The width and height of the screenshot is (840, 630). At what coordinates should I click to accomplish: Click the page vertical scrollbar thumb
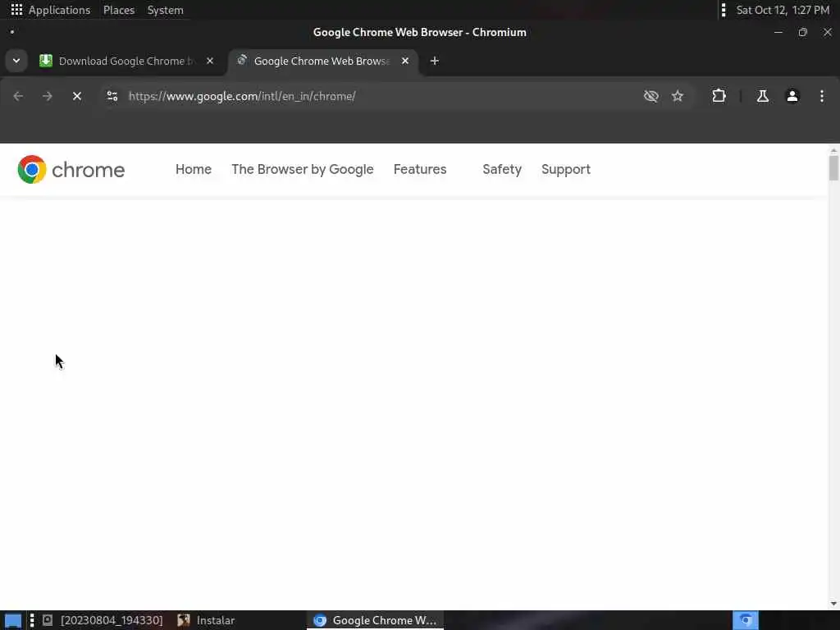point(833,168)
